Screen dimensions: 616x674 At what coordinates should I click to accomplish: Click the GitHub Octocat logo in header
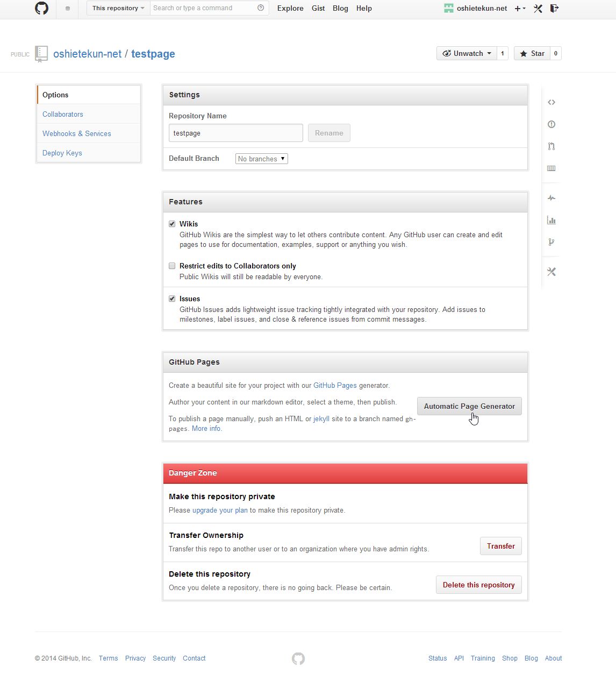click(41, 8)
